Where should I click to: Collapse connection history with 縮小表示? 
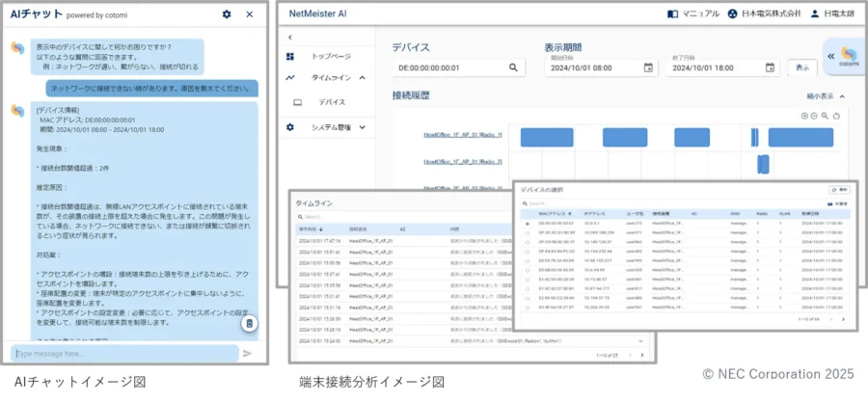[826, 96]
